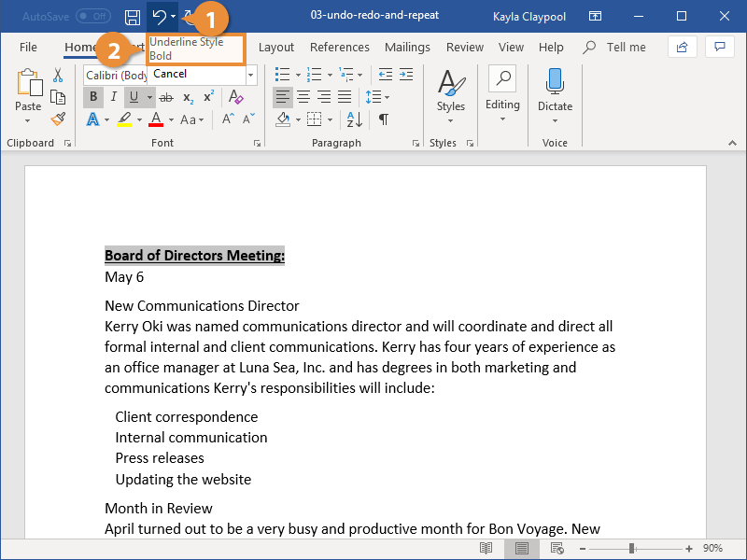Select Bold in the undo history list
This screenshot has height=560, width=747.
tap(161, 56)
